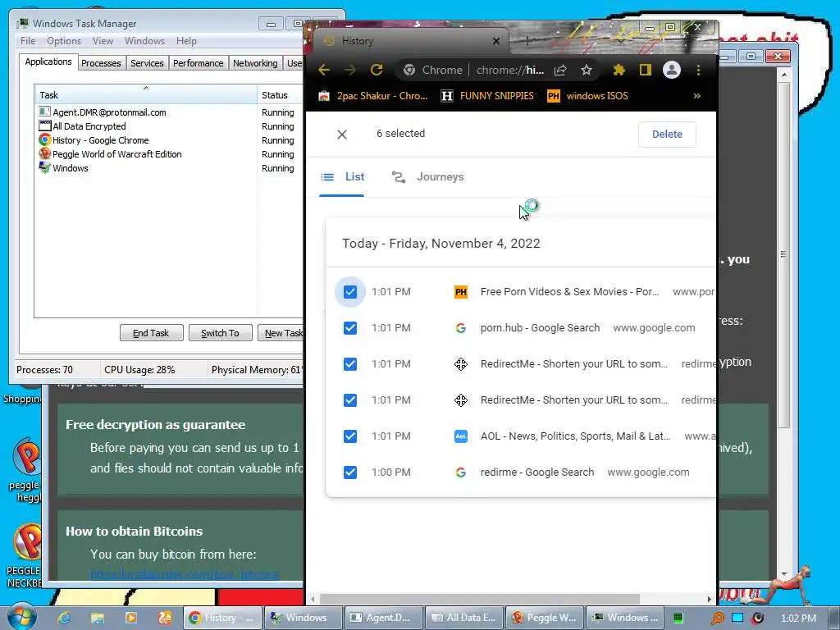
Task: Select All Data Encrypted task
Action: click(x=89, y=126)
